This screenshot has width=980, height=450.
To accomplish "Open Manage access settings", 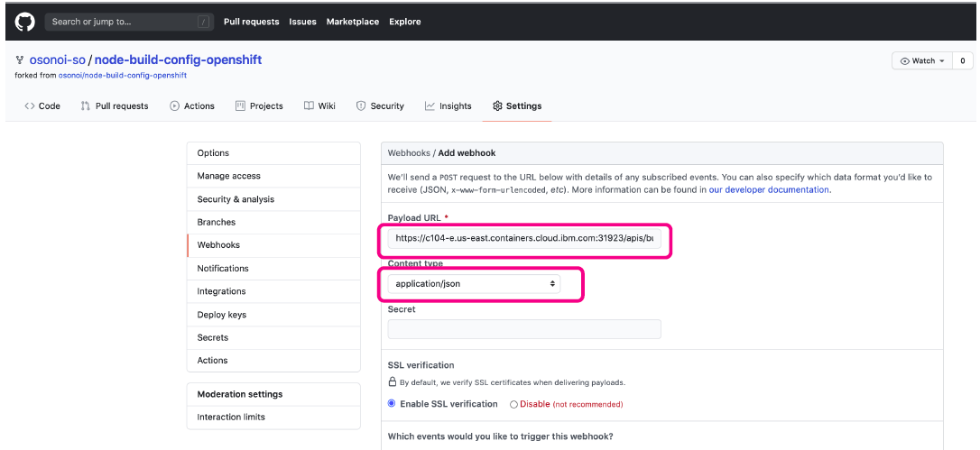I will [x=273, y=176].
